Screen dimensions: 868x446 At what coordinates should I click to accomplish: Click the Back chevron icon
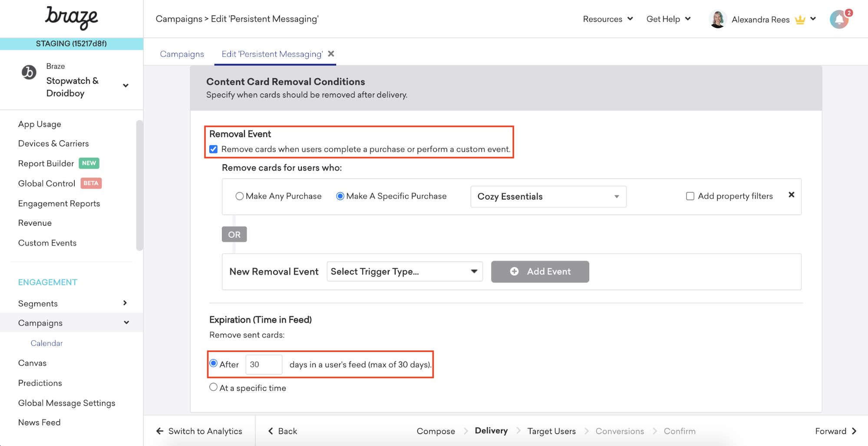(x=271, y=431)
